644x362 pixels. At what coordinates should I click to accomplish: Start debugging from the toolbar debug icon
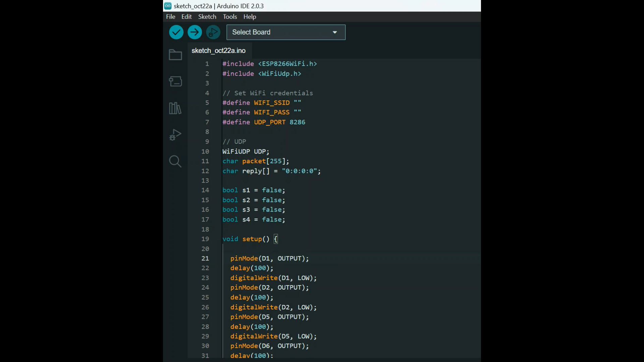(x=213, y=32)
